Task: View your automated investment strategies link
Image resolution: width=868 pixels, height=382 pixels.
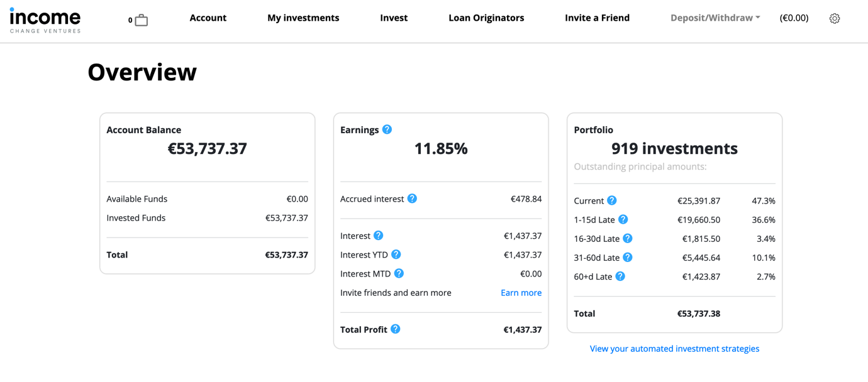Action: point(674,349)
